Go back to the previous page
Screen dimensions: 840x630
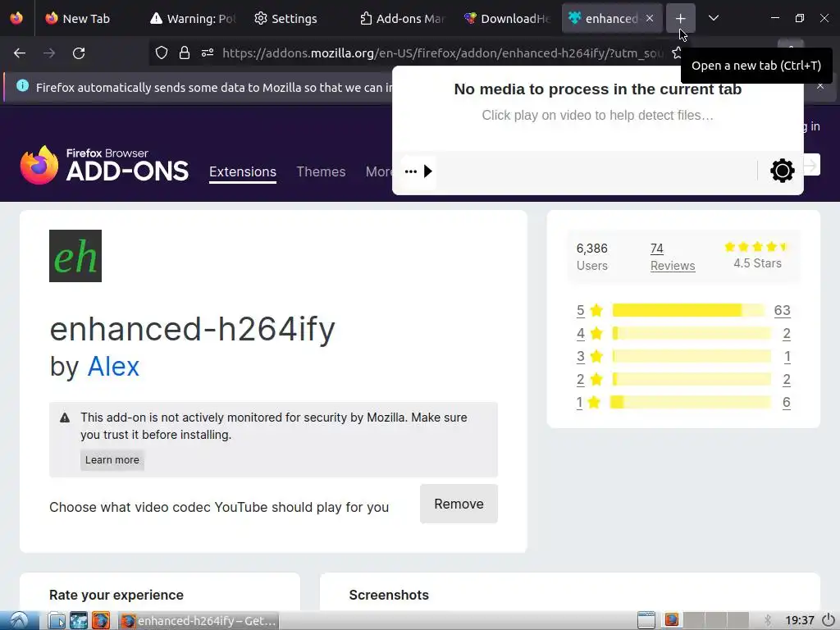(20, 53)
